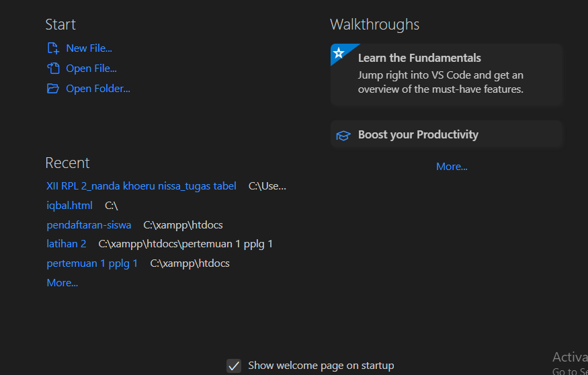Image resolution: width=588 pixels, height=375 pixels.
Task: Click the Open File document icon
Action: pyautogui.click(x=53, y=69)
